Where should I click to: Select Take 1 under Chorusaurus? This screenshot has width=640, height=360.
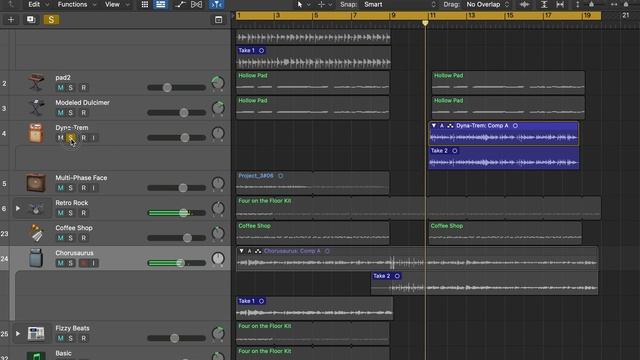(x=314, y=308)
